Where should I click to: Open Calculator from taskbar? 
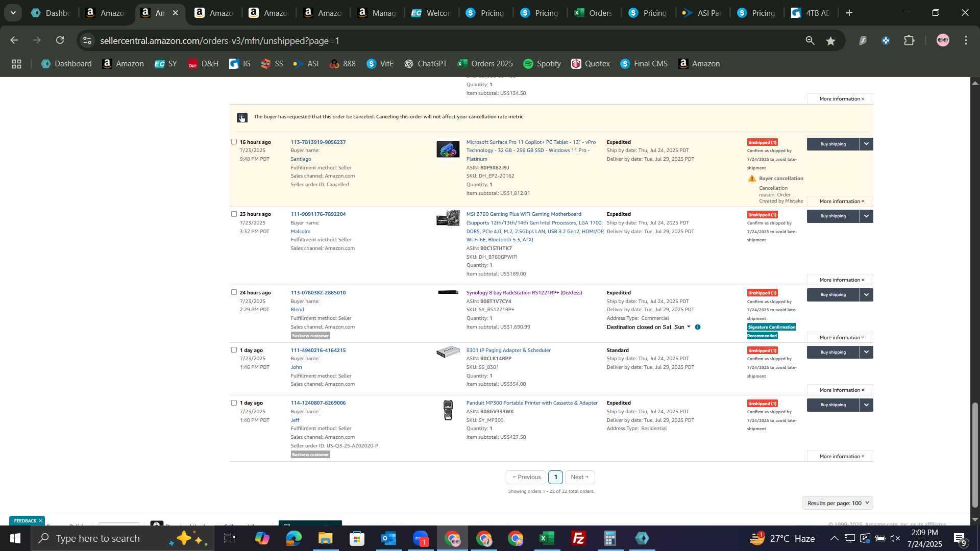tap(610, 538)
